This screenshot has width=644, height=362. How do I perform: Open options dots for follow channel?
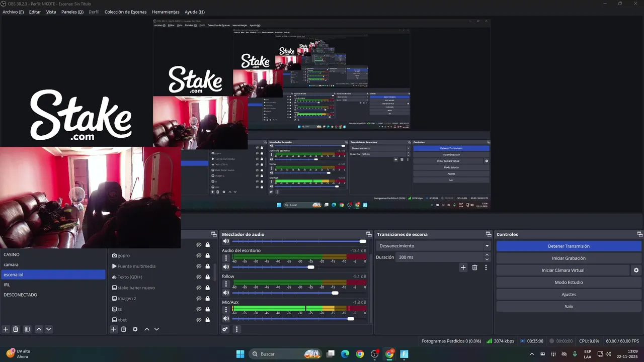pyautogui.click(x=226, y=285)
